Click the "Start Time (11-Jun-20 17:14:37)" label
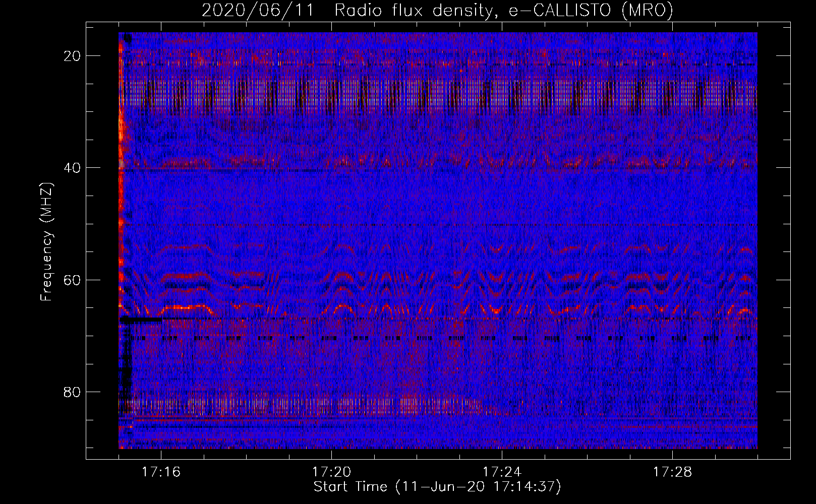The height and width of the screenshot is (504, 816). (x=437, y=487)
